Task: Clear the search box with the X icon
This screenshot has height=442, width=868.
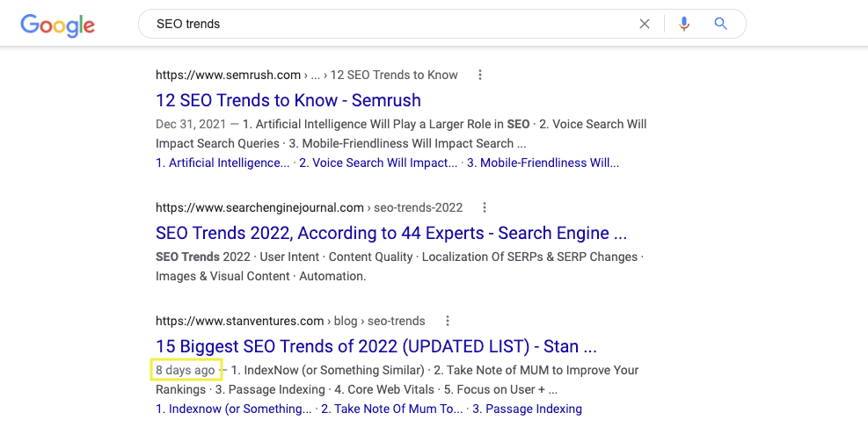Action: (x=645, y=24)
